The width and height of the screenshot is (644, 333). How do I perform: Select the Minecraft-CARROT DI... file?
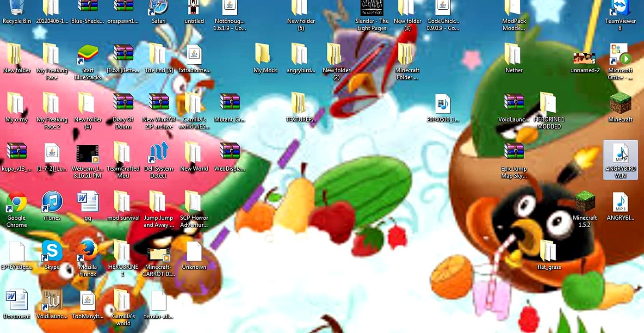(159, 262)
